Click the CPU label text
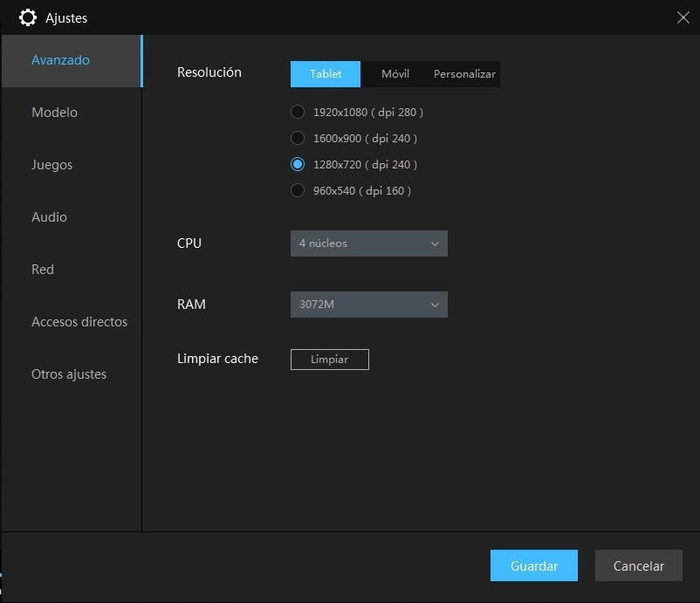The width and height of the screenshot is (700, 603). pyautogui.click(x=189, y=243)
